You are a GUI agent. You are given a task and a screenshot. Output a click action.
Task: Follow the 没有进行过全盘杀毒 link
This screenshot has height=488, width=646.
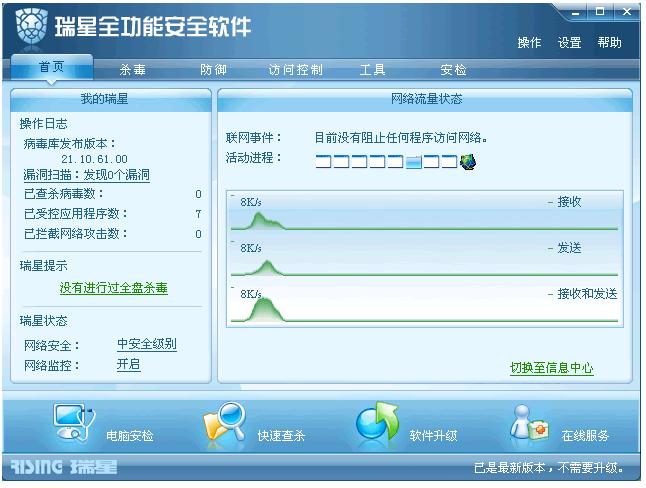[x=114, y=288]
